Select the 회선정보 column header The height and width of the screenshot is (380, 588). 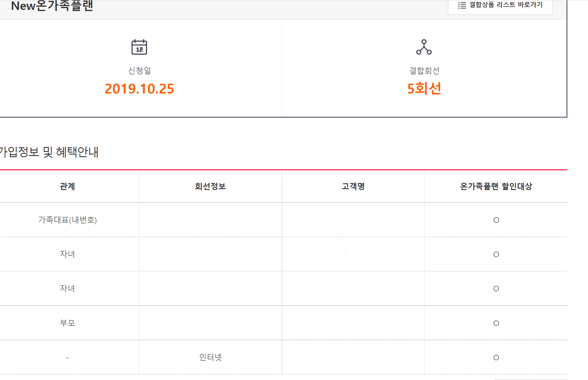[x=210, y=187]
